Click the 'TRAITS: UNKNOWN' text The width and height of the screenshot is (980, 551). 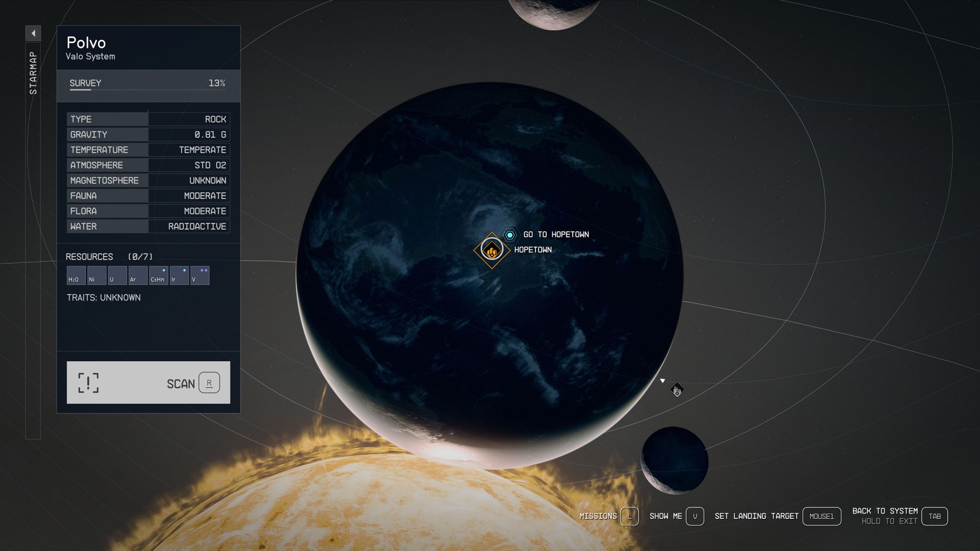104,297
